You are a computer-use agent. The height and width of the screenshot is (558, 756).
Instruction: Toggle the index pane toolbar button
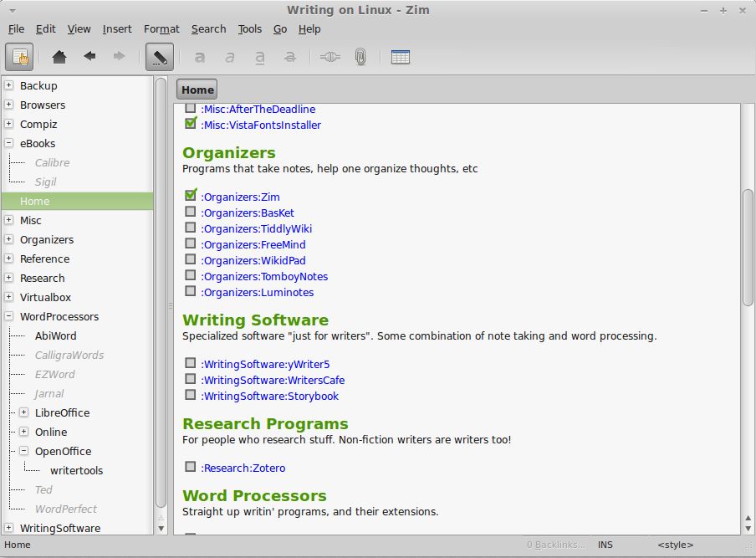tap(19, 57)
